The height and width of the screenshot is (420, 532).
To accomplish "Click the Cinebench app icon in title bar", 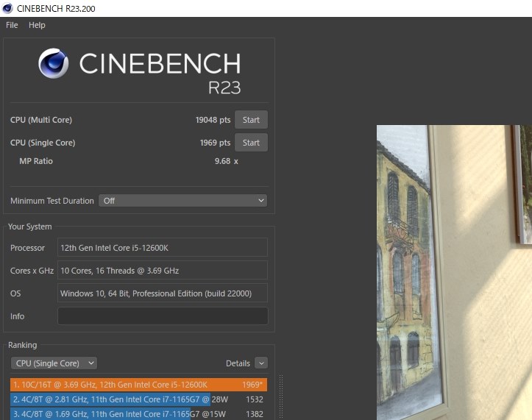I will 7,8.
